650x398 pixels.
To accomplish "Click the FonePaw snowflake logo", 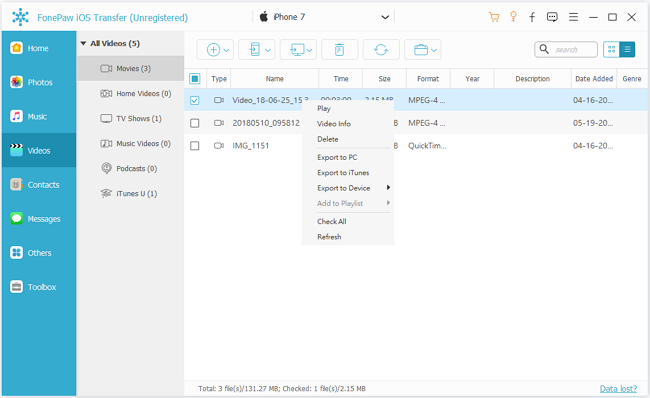I will point(20,17).
